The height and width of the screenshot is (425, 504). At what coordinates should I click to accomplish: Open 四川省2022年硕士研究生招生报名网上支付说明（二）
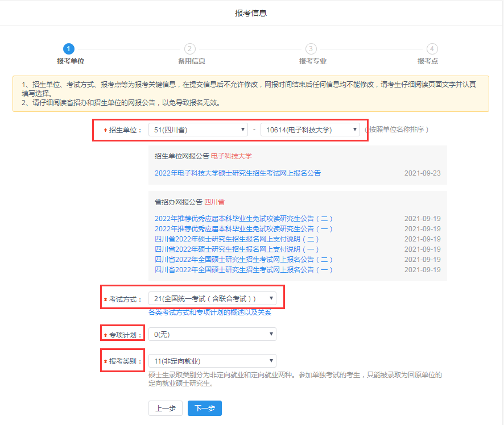pos(237,239)
